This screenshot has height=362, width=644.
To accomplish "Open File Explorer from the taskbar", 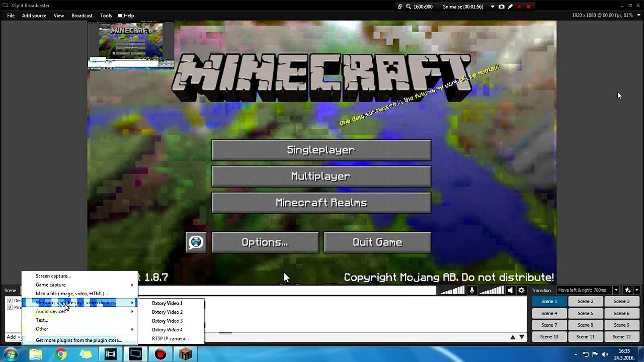I will (36, 354).
